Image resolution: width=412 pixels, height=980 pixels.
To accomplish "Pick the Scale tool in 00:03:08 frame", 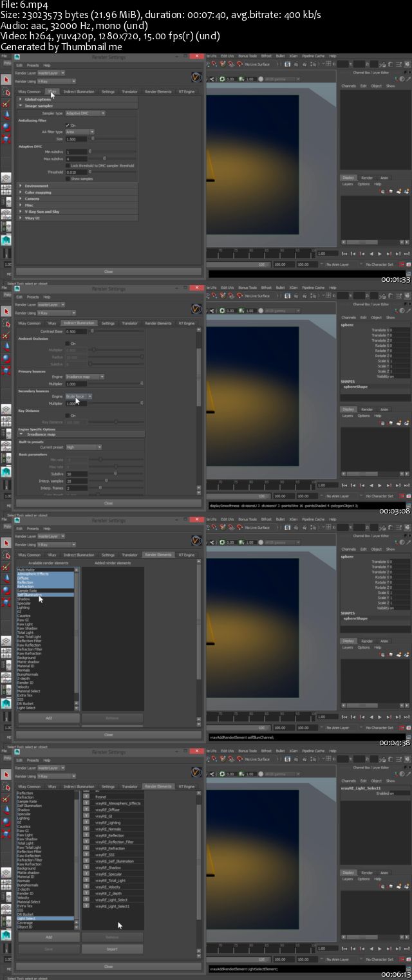I will click(x=6, y=369).
